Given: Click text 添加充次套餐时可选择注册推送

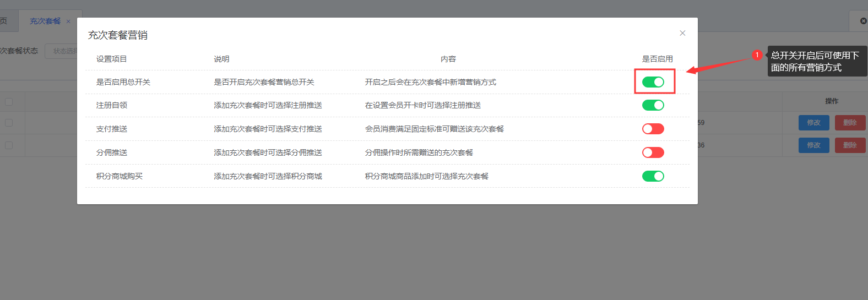Looking at the screenshot, I should tap(268, 105).
